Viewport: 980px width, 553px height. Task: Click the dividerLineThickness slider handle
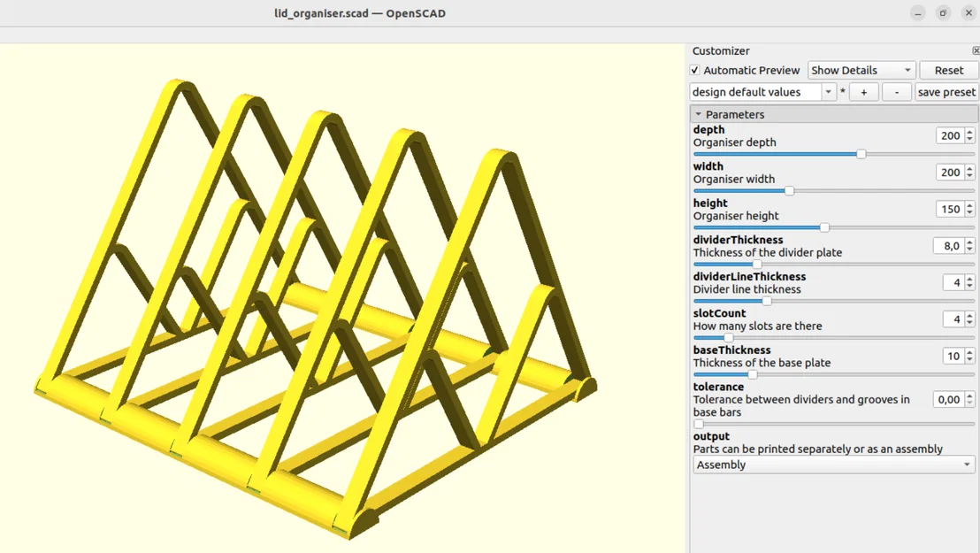coord(767,302)
